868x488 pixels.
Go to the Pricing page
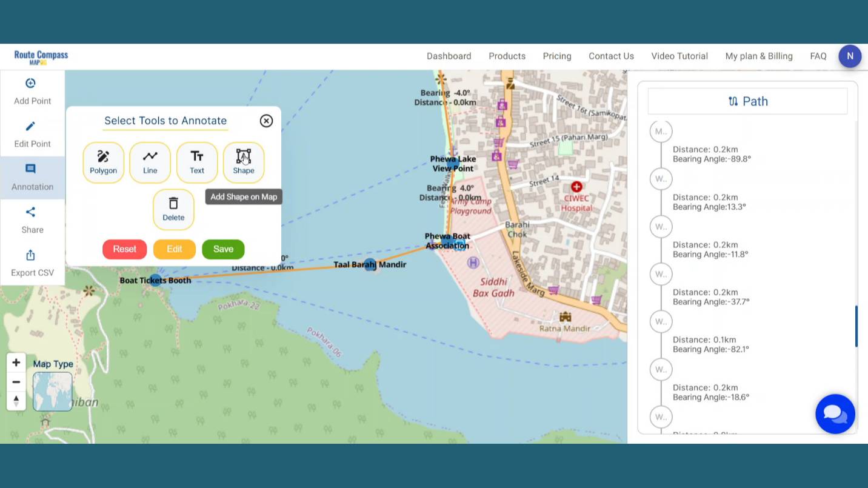click(557, 56)
